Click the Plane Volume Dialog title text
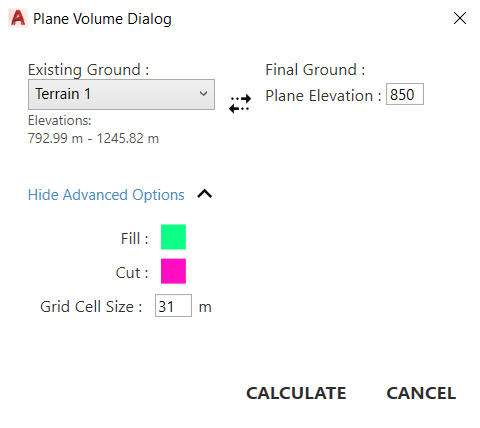The width and height of the screenshot is (480, 428). tap(102, 19)
